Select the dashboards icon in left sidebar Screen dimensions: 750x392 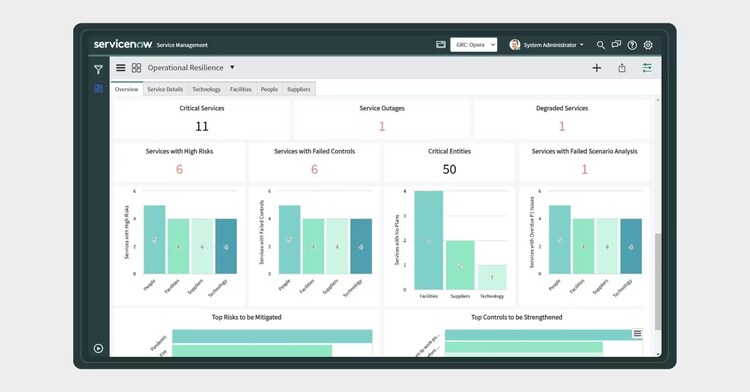coord(98,88)
